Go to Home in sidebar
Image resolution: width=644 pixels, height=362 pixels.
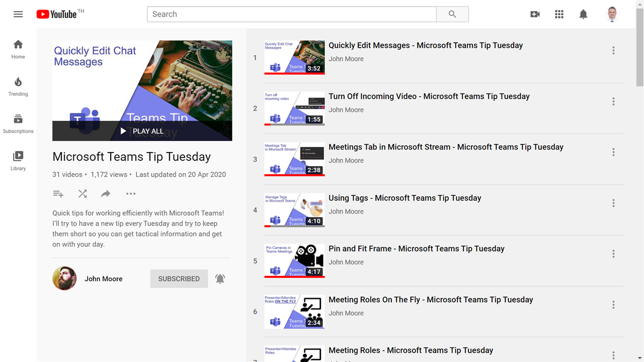click(x=18, y=49)
